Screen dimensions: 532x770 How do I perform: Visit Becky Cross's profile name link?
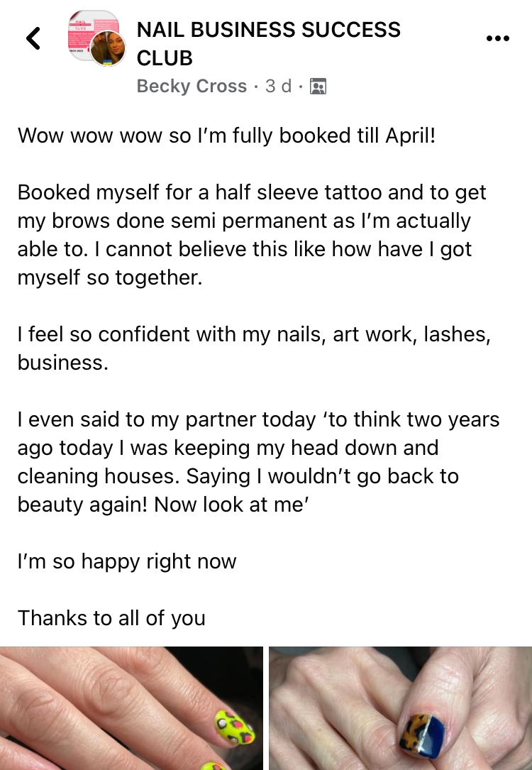pyautogui.click(x=192, y=87)
